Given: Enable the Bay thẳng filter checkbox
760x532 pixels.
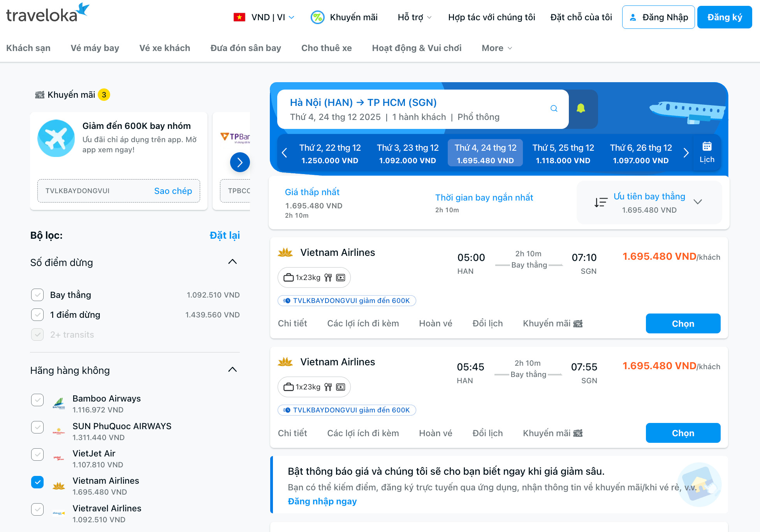Looking at the screenshot, I should (x=37, y=295).
